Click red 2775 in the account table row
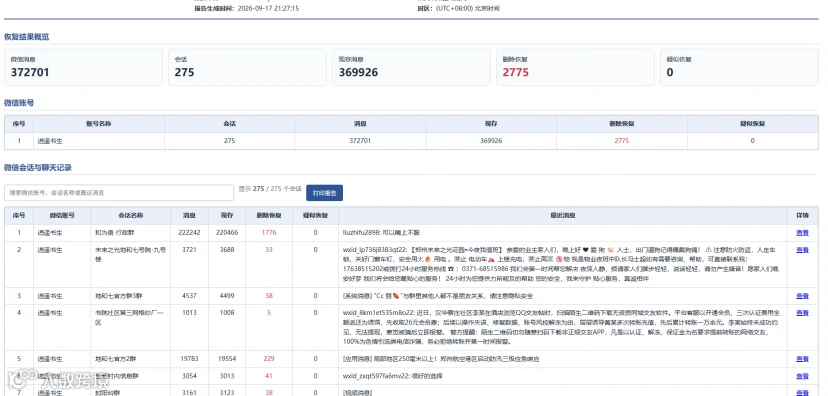 tap(622, 141)
